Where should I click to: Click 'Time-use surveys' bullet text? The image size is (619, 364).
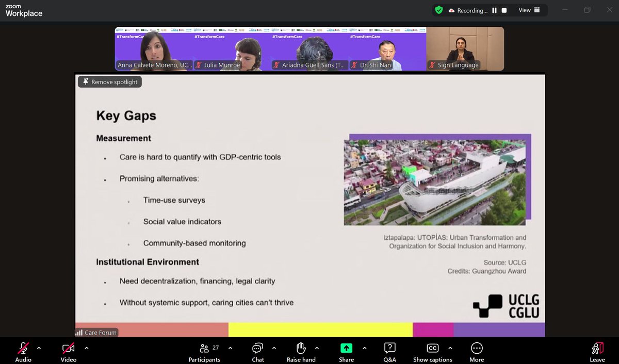click(174, 200)
